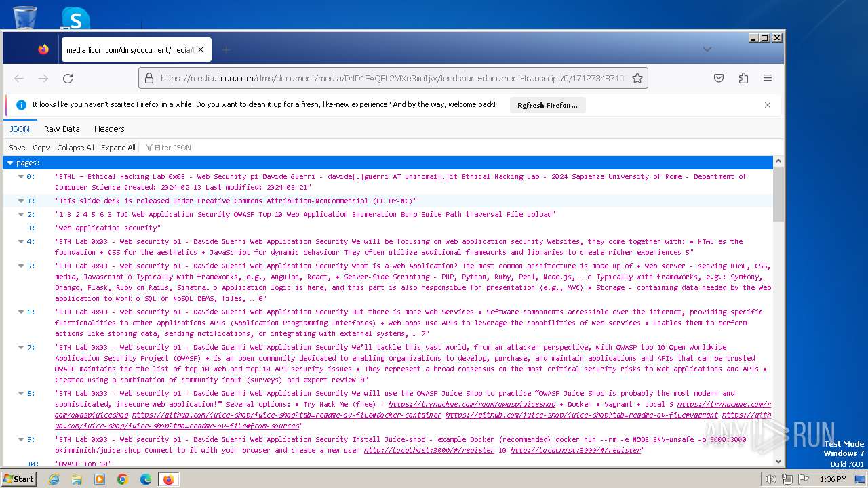Open the juice-shop docker-container GitHub link

(x=287, y=415)
